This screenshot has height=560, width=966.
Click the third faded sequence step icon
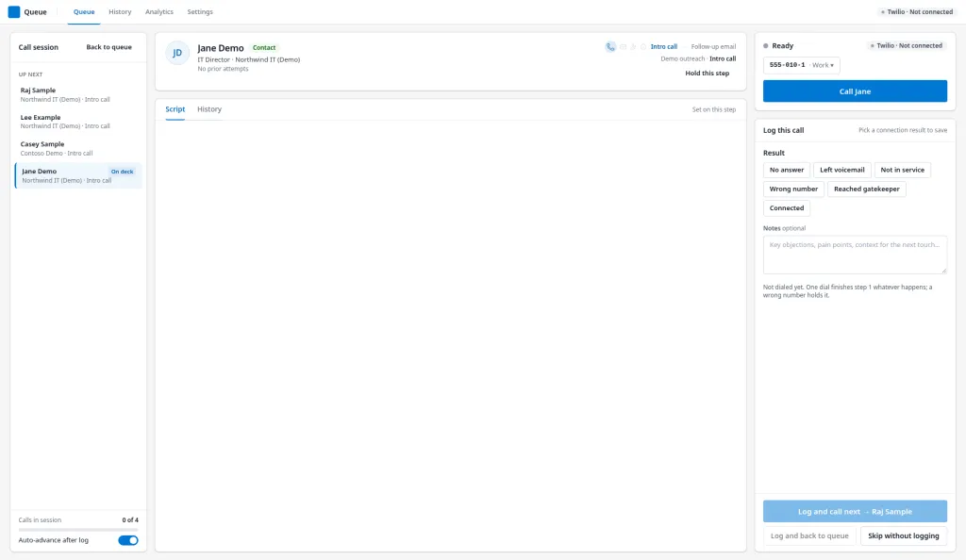pyautogui.click(x=633, y=47)
